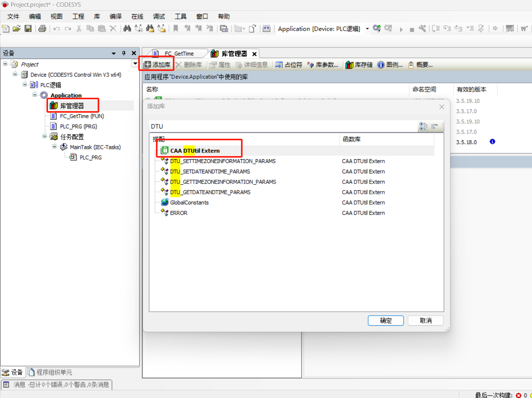
Task: Open the active application dropdown arrow
Action: tap(367, 29)
